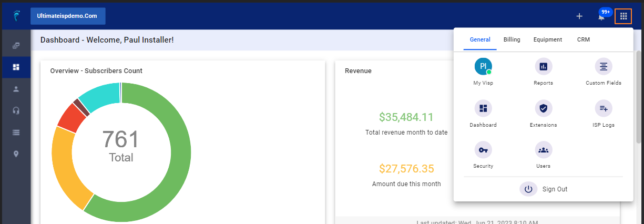644x224 pixels.
Task: Open the Extensions shield icon
Action: 543,108
